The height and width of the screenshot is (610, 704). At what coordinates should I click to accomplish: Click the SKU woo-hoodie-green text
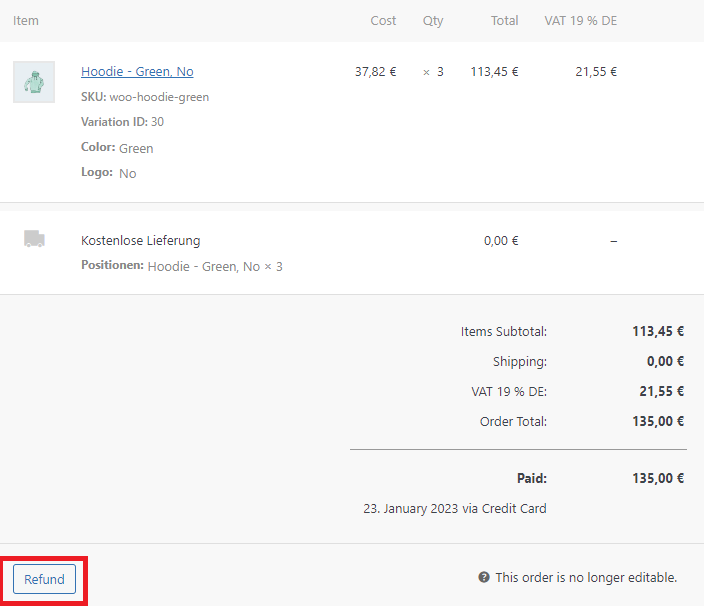click(x=145, y=97)
